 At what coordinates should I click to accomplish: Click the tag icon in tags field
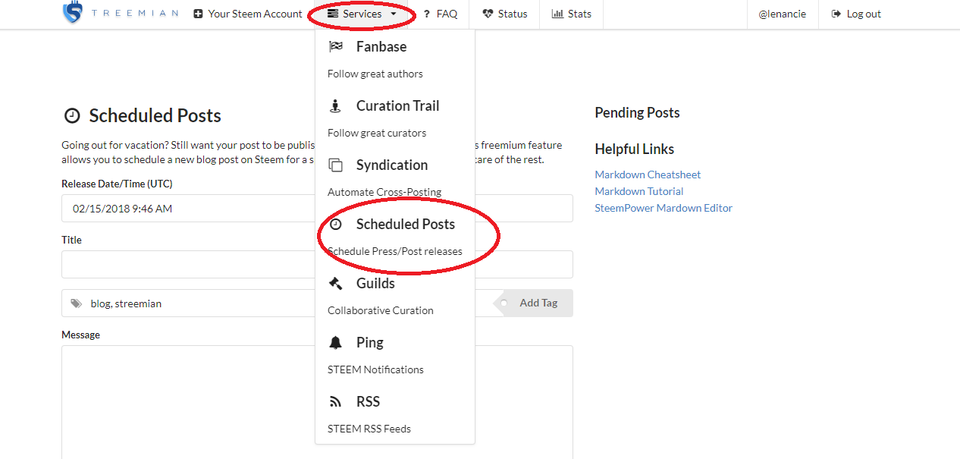77,303
